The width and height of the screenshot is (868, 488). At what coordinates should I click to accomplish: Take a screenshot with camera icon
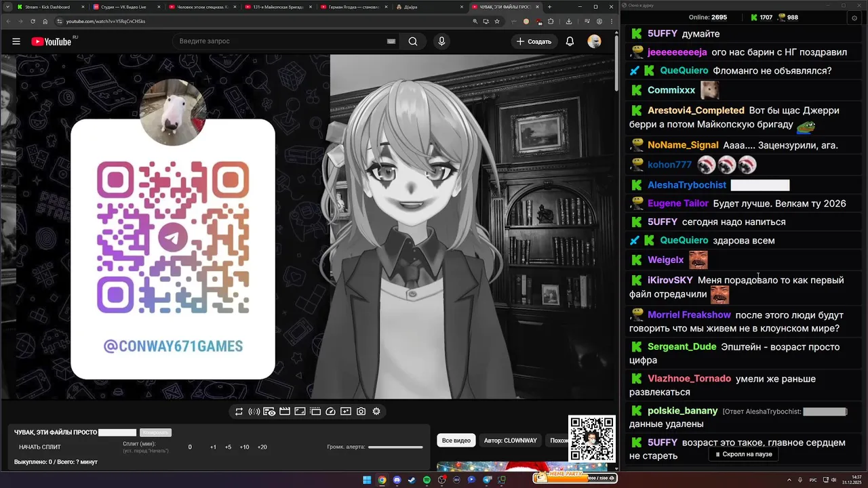(x=361, y=411)
